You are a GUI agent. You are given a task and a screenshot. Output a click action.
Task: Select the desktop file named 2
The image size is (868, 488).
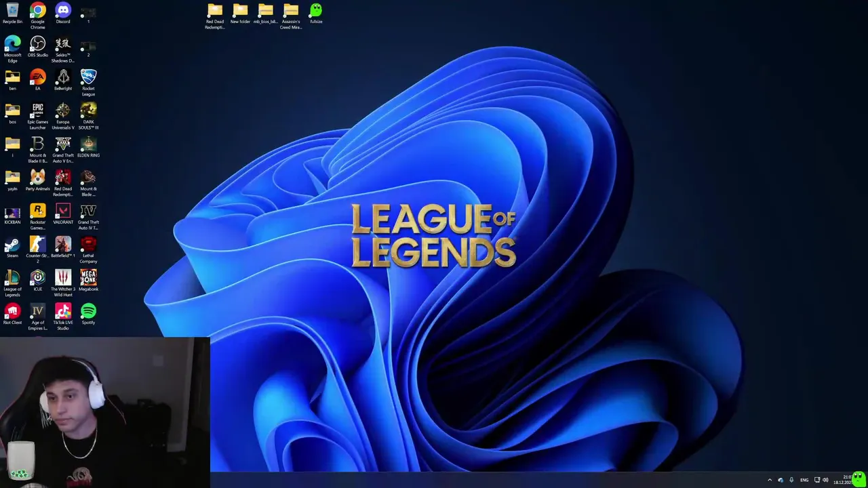click(88, 49)
